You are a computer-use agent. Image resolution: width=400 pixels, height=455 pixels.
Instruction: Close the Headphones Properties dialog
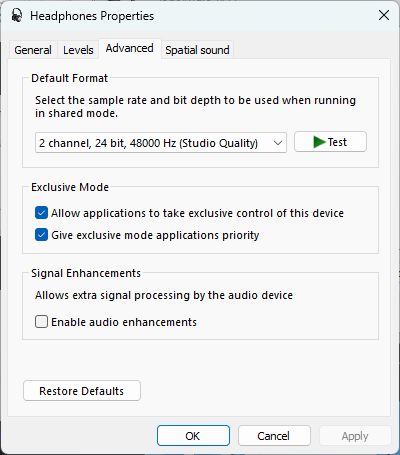[x=384, y=15]
